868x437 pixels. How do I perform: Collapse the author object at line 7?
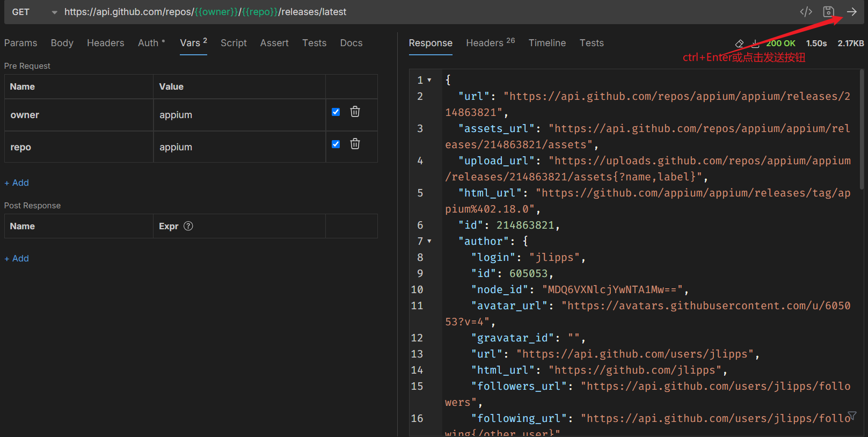tap(429, 241)
